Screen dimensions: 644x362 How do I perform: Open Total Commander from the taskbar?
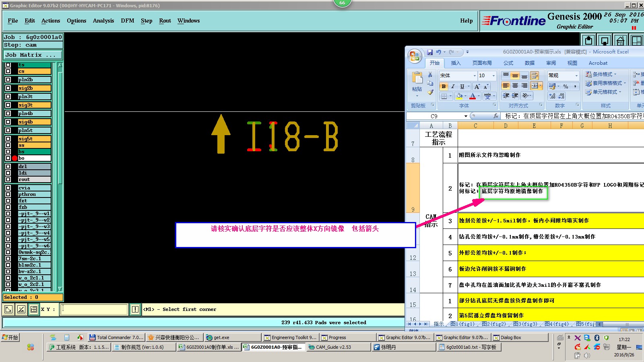(116, 337)
